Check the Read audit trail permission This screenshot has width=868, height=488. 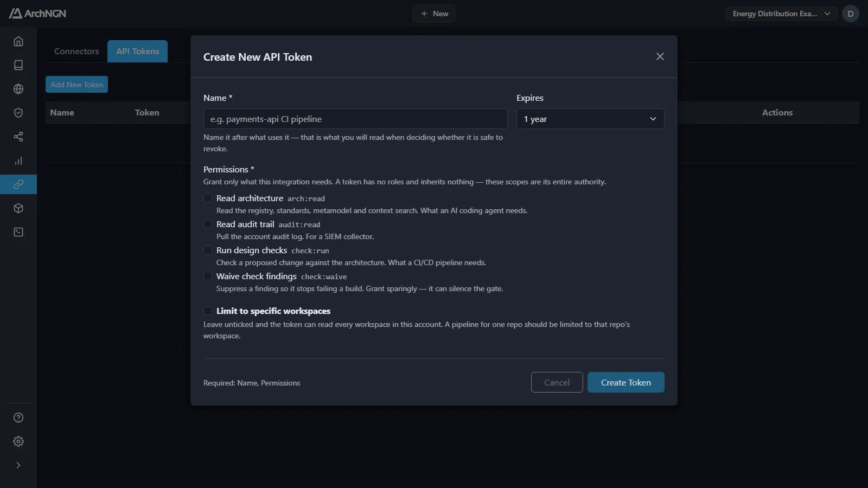(x=208, y=224)
